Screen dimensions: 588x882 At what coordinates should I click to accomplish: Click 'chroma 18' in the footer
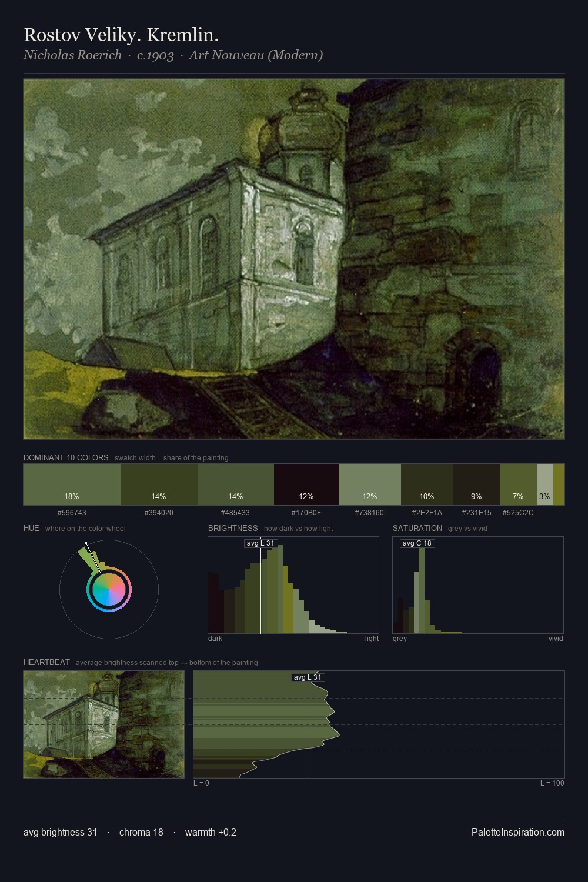[141, 832]
